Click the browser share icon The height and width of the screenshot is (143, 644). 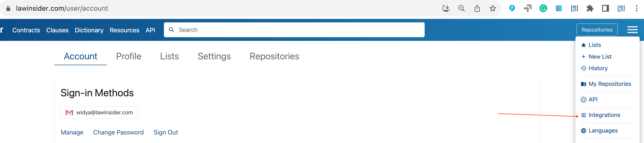point(477,9)
